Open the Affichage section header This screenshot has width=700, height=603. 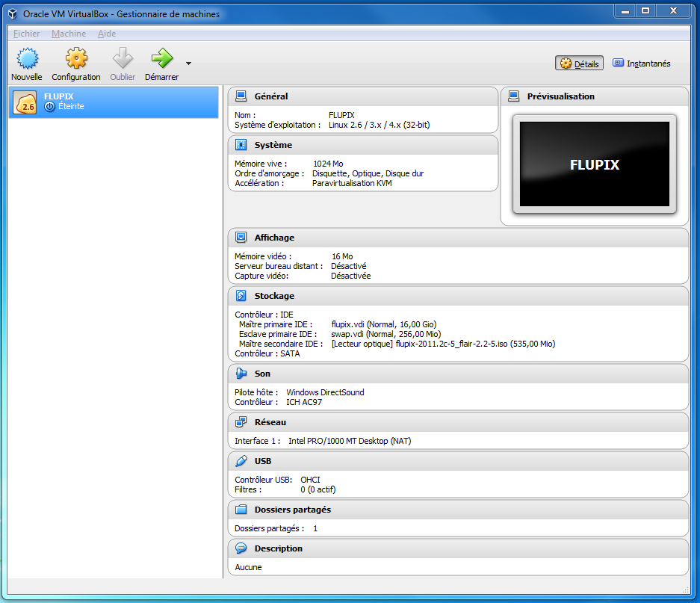click(459, 238)
